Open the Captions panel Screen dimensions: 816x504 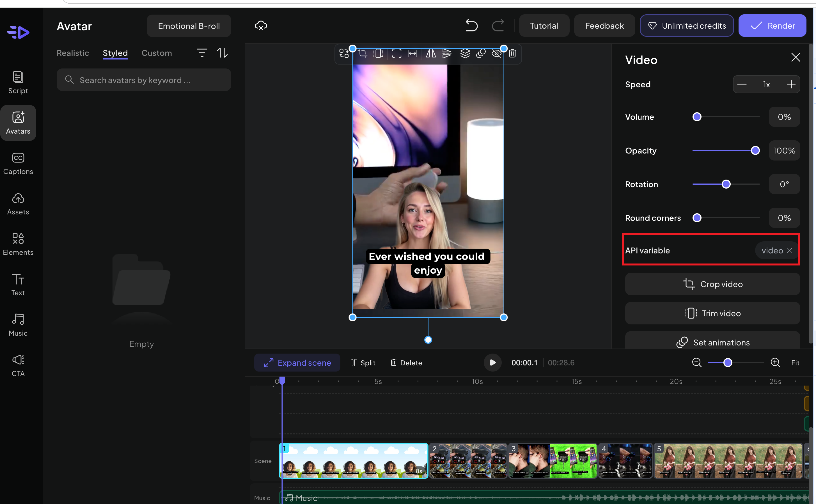pos(18,163)
